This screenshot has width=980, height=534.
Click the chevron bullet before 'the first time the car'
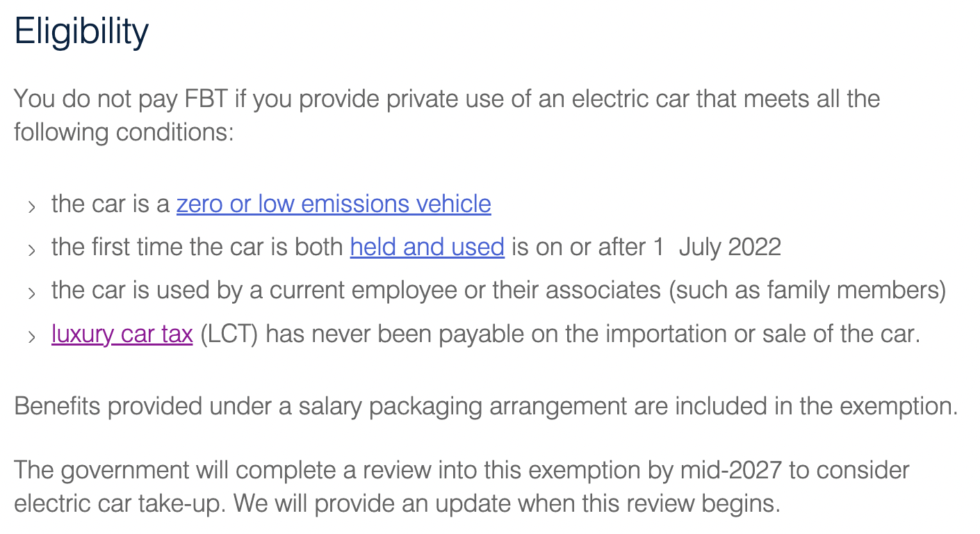(31, 250)
